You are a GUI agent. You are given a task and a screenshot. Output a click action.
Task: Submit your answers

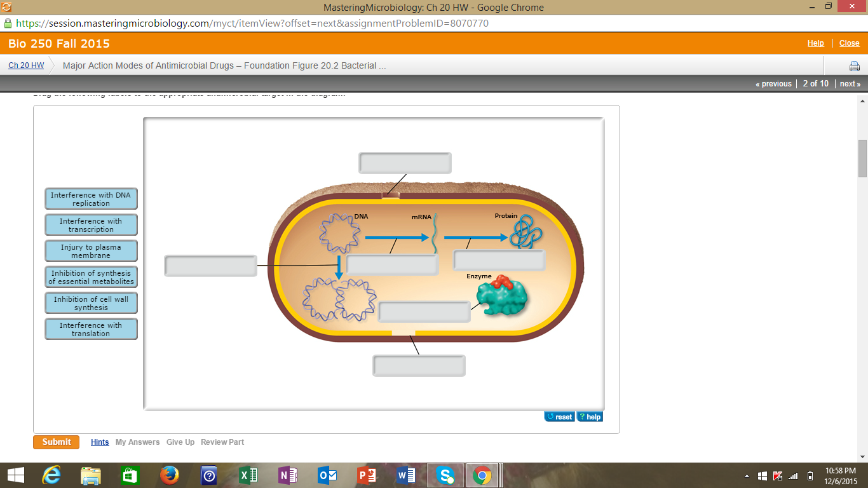coord(56,442)
